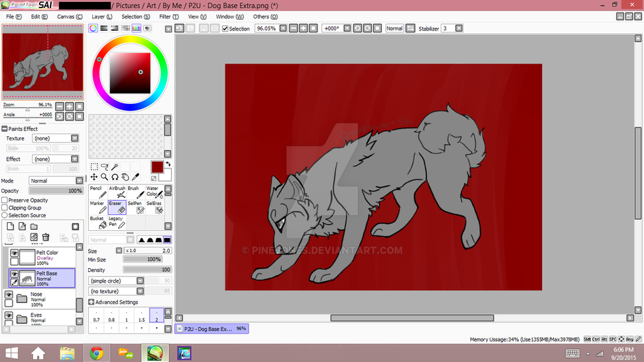Choose the zoom magnifier tool
Viewport: 644px width, 362px height.
pyautogui.click(x=105, y=177)
